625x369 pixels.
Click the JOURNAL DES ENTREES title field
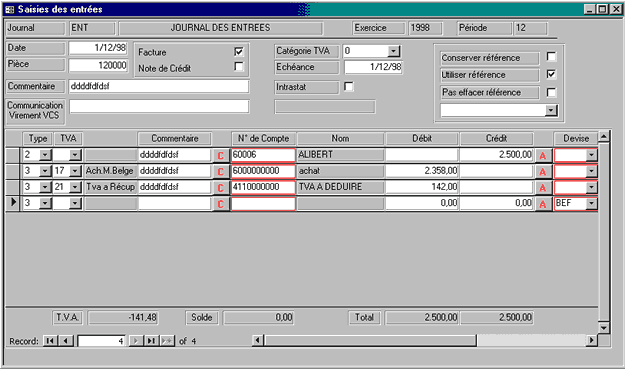pos(220,28)
